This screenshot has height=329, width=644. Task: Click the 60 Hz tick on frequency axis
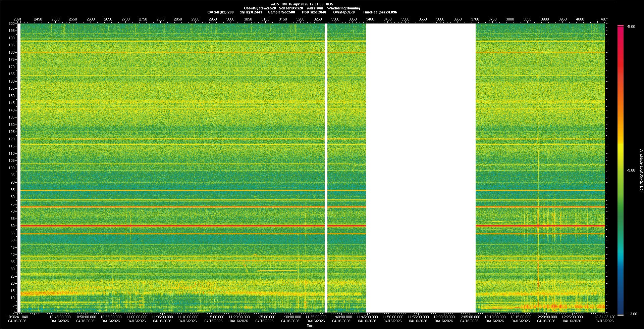pyautogui.click(x=12, y=226)
